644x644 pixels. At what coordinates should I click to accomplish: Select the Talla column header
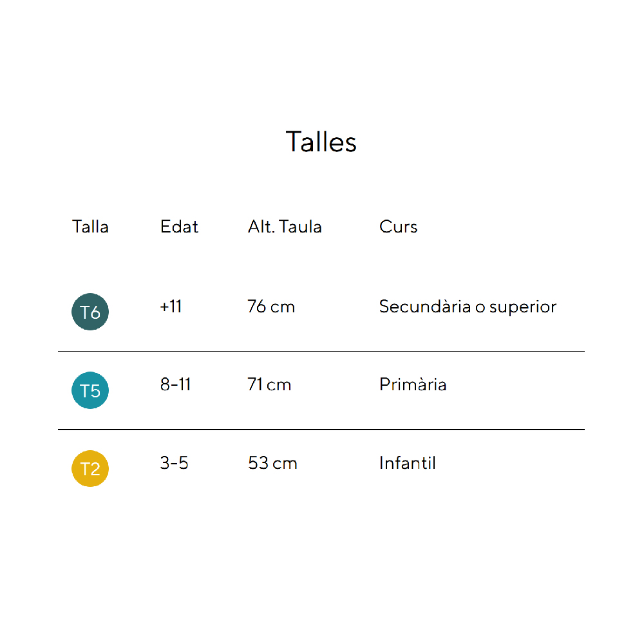click(x=90, y=227)
